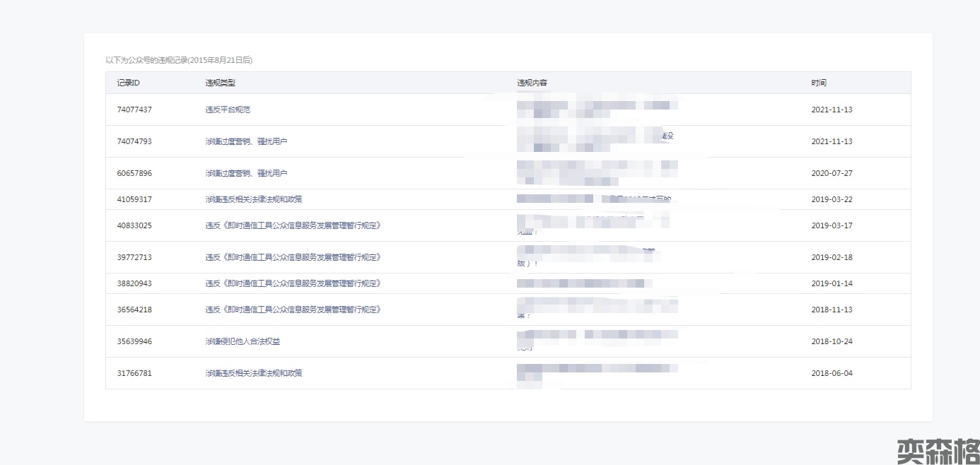The width and height of the screenshot is (980, 465).
Task: Open violation type link for record 39772713
Action: (293, 257)
